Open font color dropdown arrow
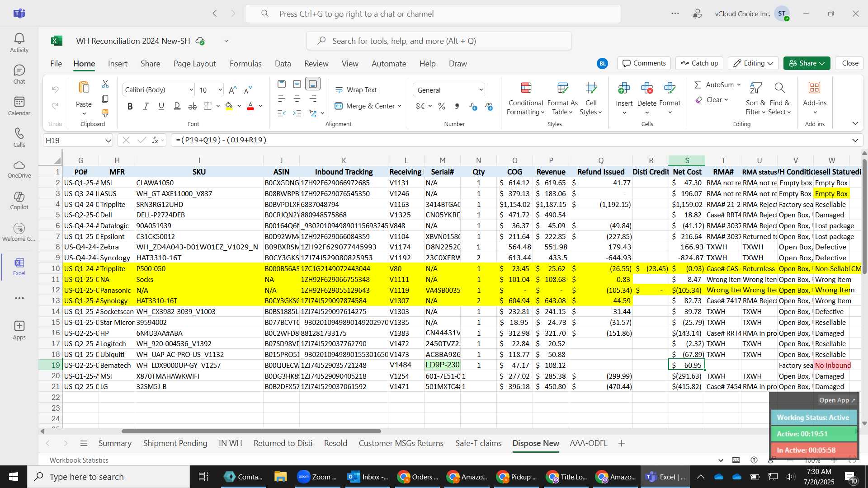Screen dimensions: 868x488 pos(260,106)
